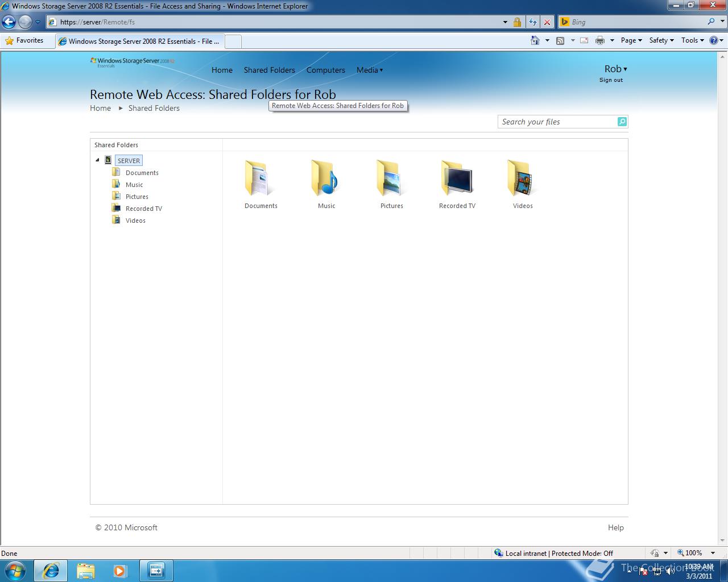This screenshot has height=582, width=728.
Task: Open a new blank browser tab
Action: click(233, 41)
